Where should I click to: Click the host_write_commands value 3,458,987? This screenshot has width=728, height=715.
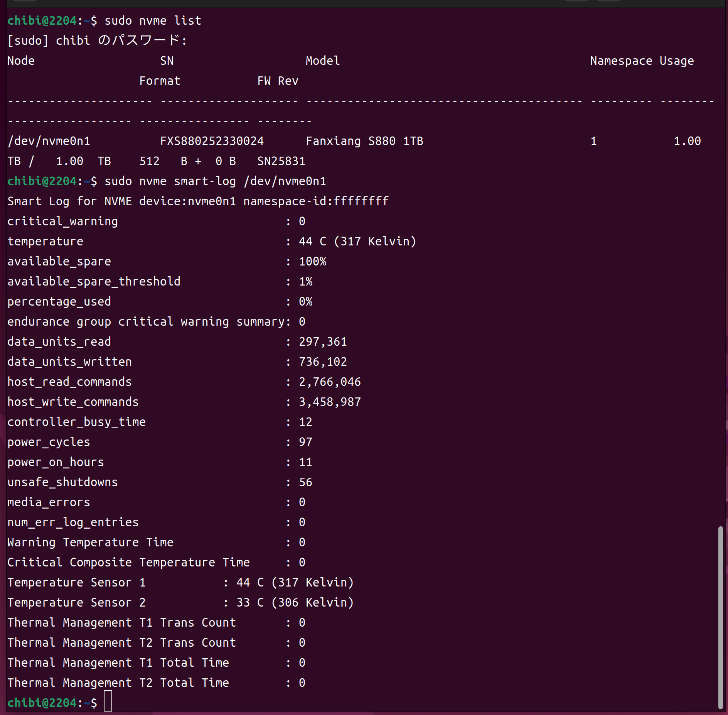pyautogui.click(x=330, y=402)
